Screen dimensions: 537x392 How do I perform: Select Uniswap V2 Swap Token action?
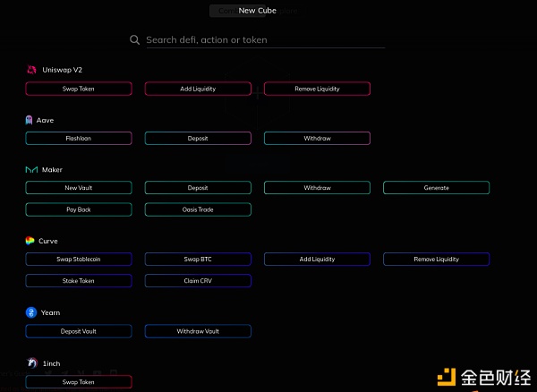coord(79,89)
